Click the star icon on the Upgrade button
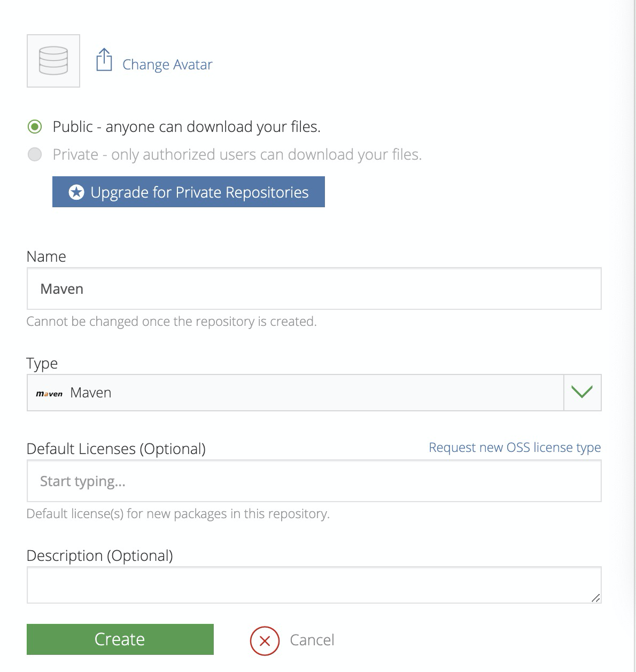 point(76,192)
